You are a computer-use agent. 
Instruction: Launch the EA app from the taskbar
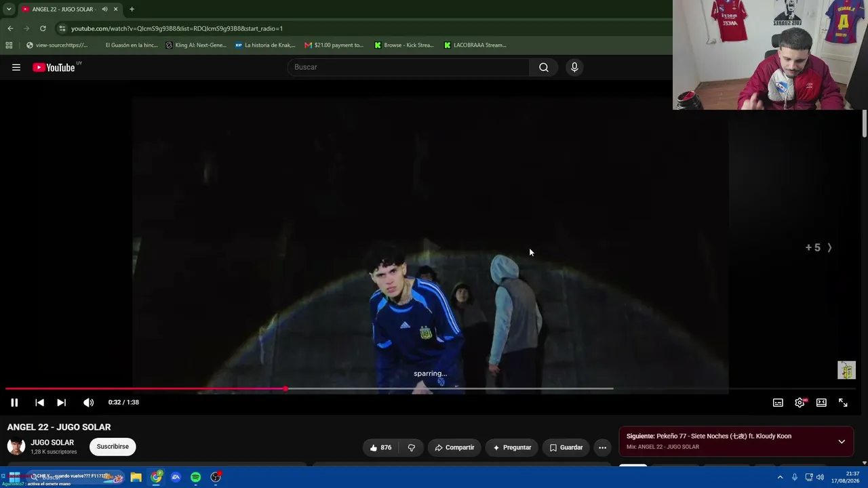tap(176, 477)
